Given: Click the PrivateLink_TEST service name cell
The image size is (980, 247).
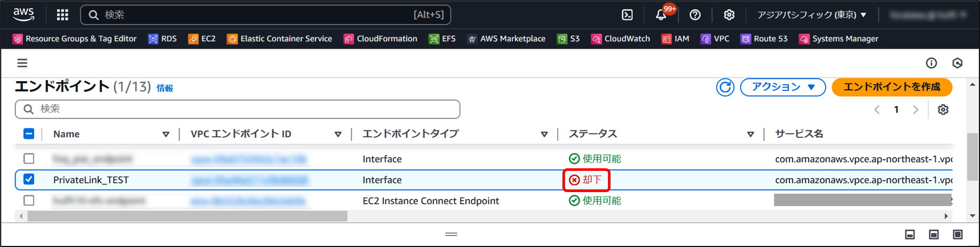Looking at the screenshot, I should click(864, 180).
